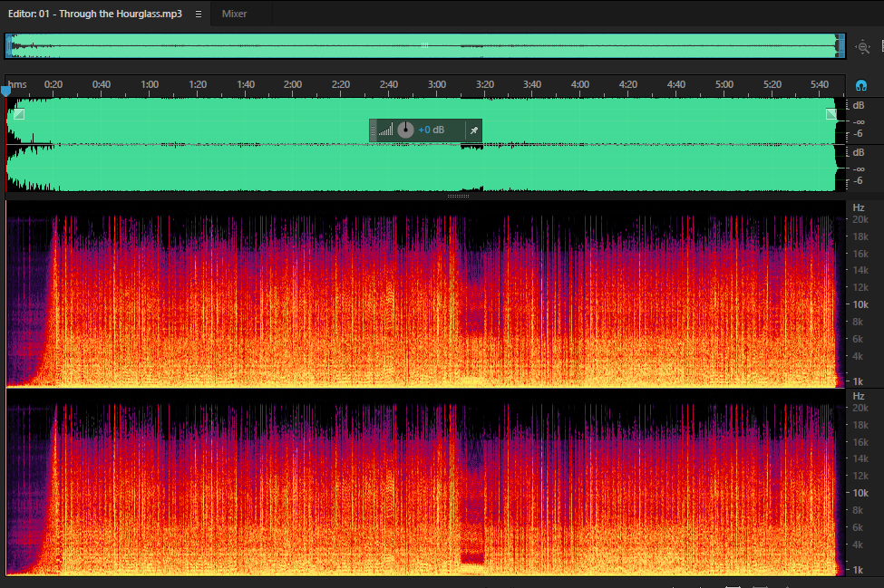This screenshot has width=884, height=588.
Task: Click the Zoom Out Full magnifier icon
Action: 862,47
